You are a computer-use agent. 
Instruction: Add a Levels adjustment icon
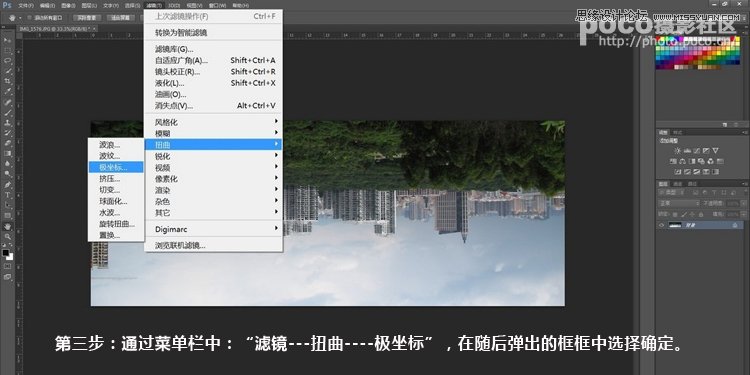[687, 151]
